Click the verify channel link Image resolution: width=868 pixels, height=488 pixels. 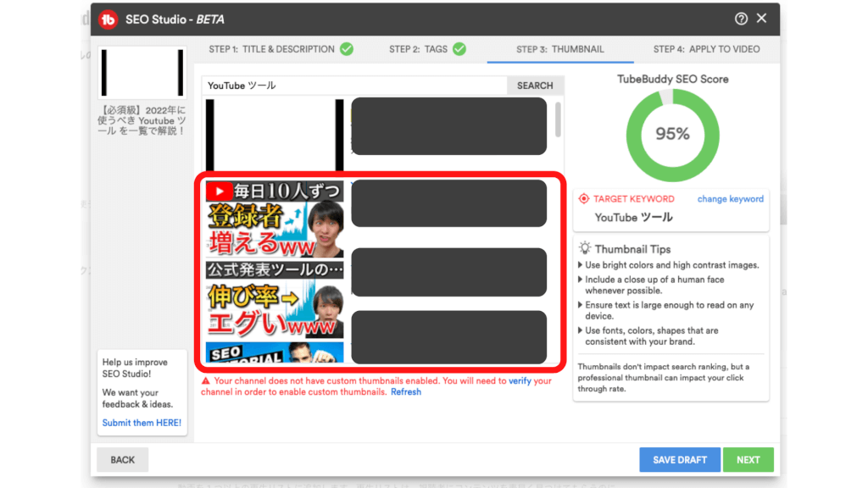[520, 381]
